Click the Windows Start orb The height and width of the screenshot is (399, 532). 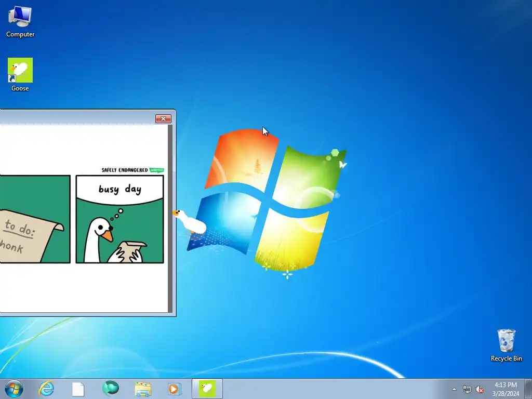[14, 389]
